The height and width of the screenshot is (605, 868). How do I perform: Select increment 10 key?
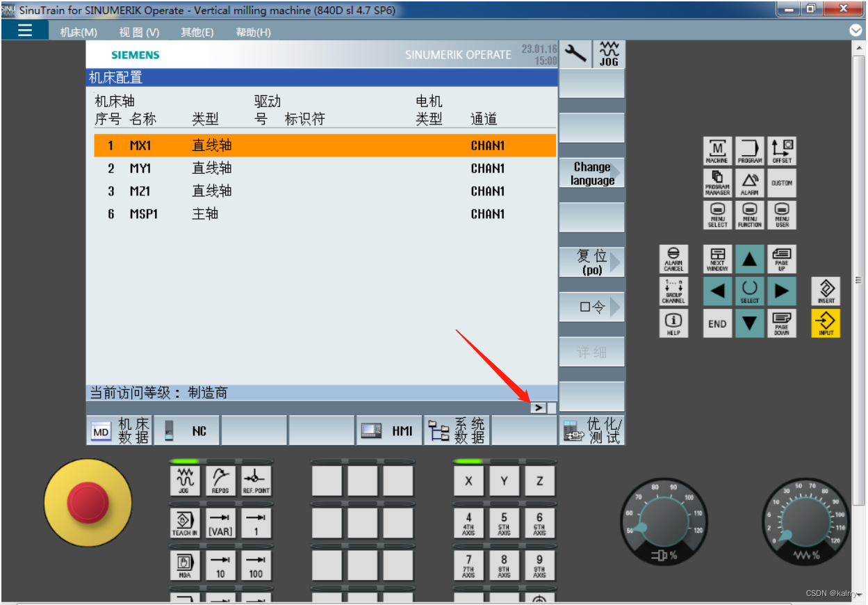[220, 565]
